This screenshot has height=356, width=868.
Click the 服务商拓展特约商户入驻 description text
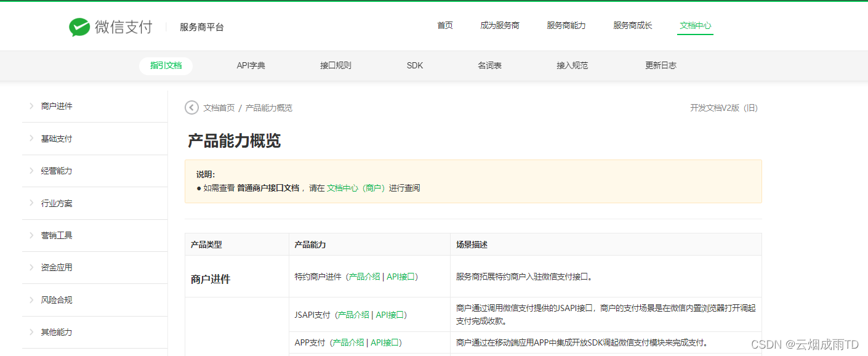tap(524, 277)
